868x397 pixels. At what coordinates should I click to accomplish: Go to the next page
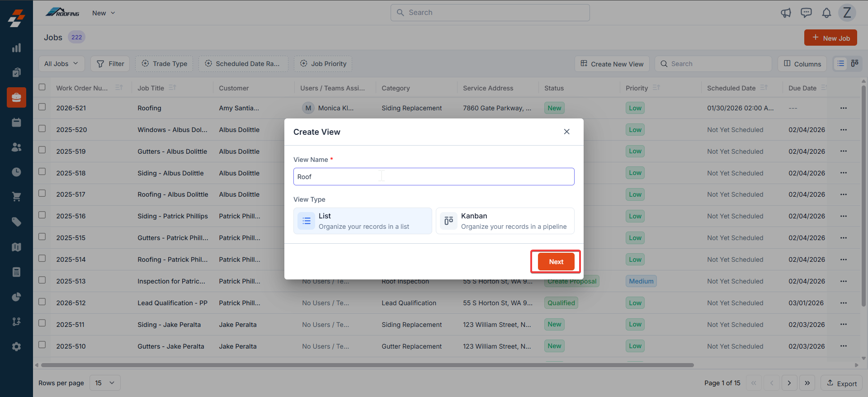point(789,383)
